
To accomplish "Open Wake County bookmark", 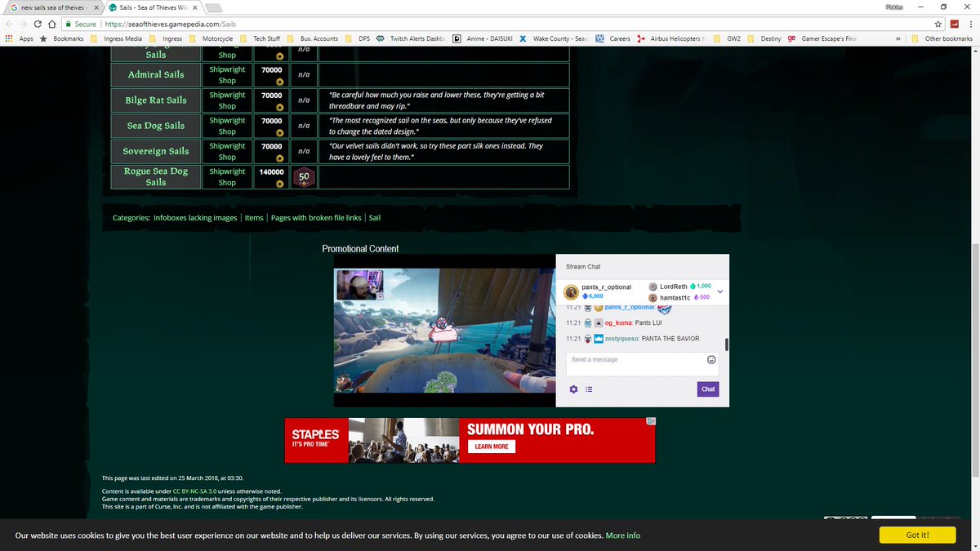I will [x=554, y=38].
